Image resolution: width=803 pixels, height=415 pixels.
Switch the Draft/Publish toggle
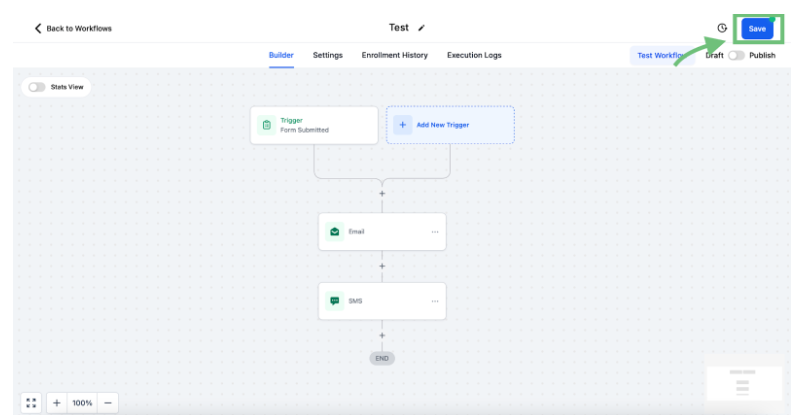[736, 55]
